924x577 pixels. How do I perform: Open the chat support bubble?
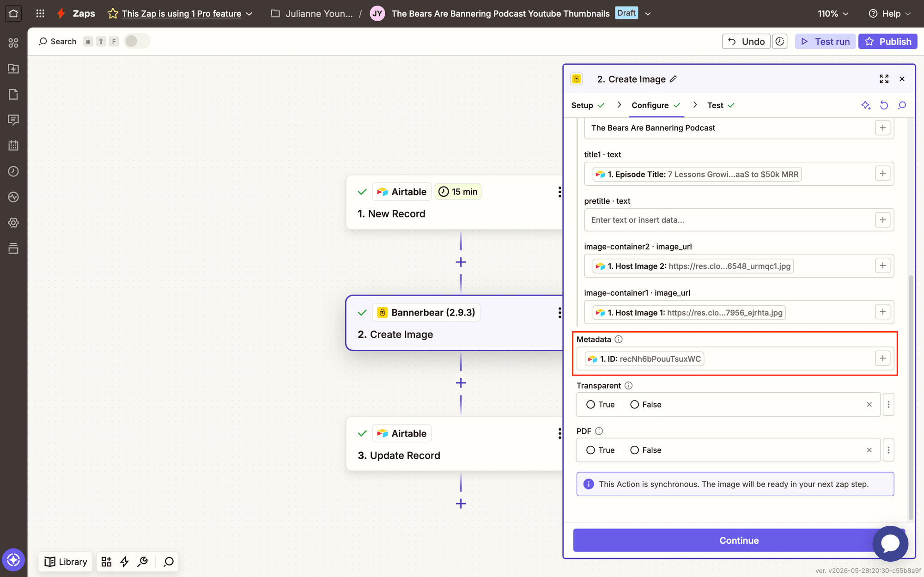(x=890, y=543)
